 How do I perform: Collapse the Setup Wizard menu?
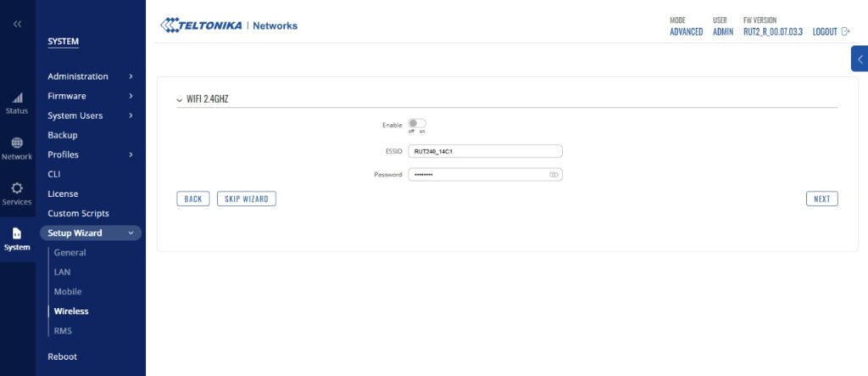131,233
